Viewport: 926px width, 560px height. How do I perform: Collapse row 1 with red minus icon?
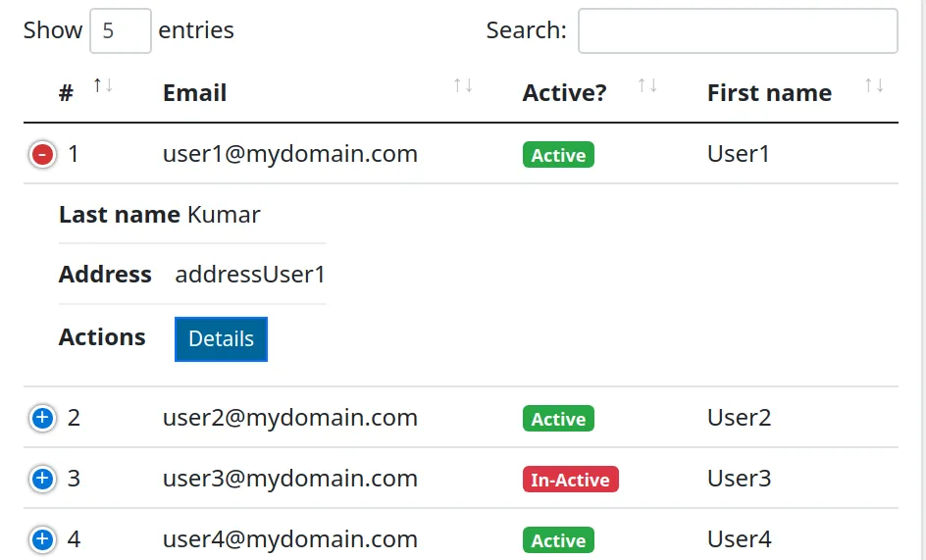(x=42, y=154)
